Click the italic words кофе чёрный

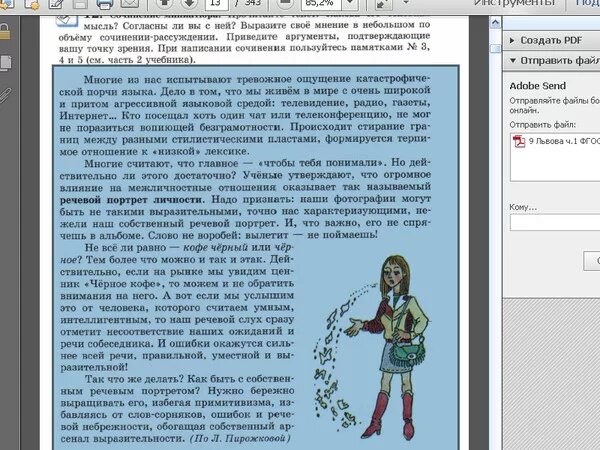215,248
